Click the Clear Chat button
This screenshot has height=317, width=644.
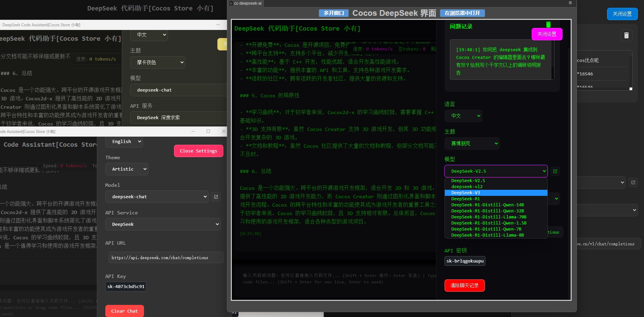[x=124, y=311]
